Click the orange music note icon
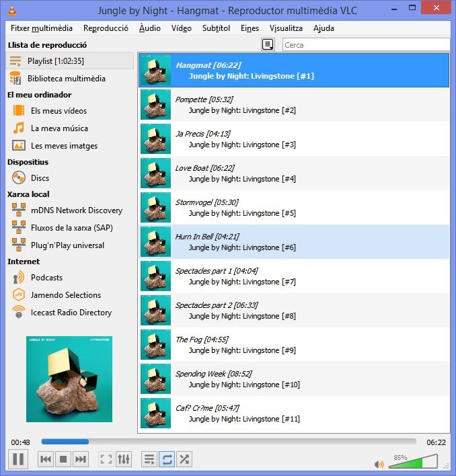This screenshot has width=456, height=476. click(19, 128)
